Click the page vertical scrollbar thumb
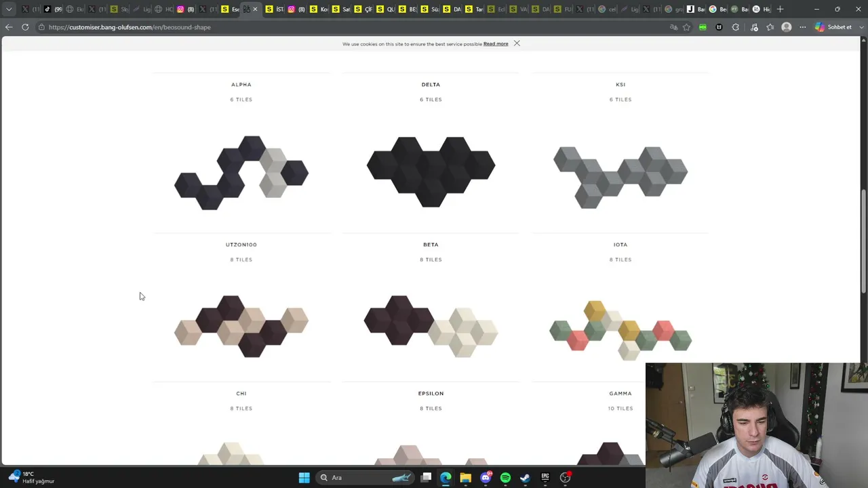The image size is (868, 488). pyautogui.click(x=864, y=241)
